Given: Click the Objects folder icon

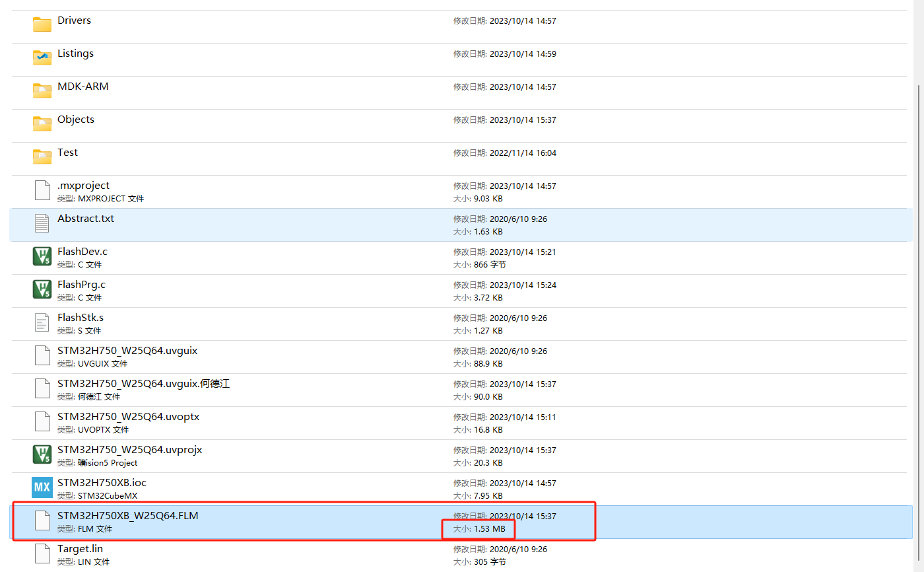Looking at the screenshot, I should 42,124.
